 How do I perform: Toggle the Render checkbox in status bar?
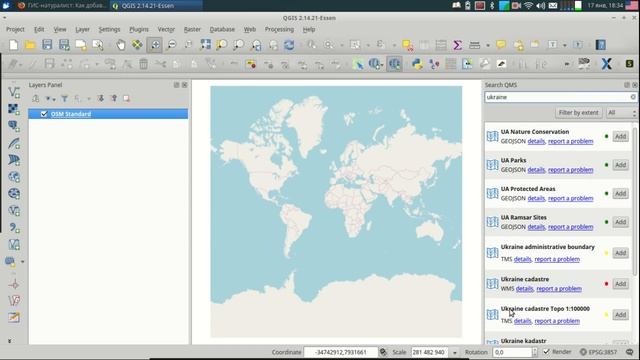(x=547, y=351)
